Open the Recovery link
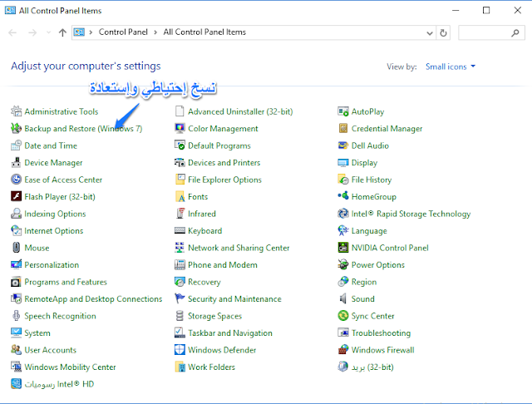532x404 pixels. [x=204, y=283]
